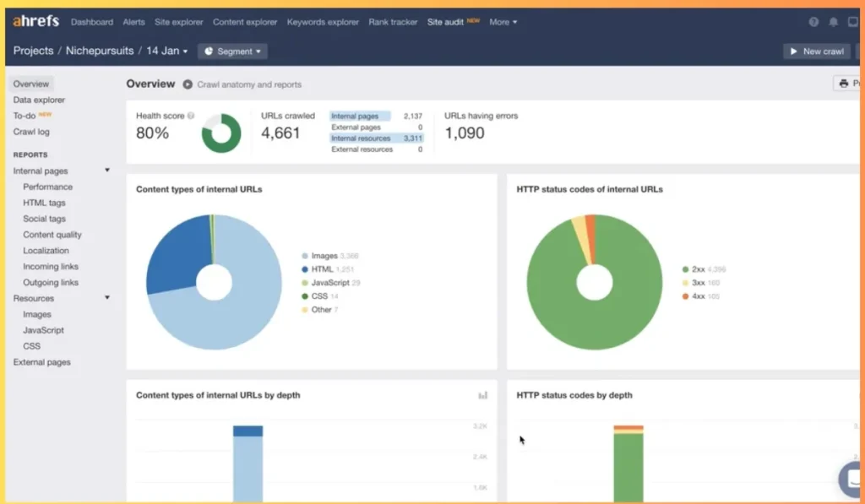Open the 14 Jan crawl date dropdown
Screen dimensions: 865x504
[167, 51]
